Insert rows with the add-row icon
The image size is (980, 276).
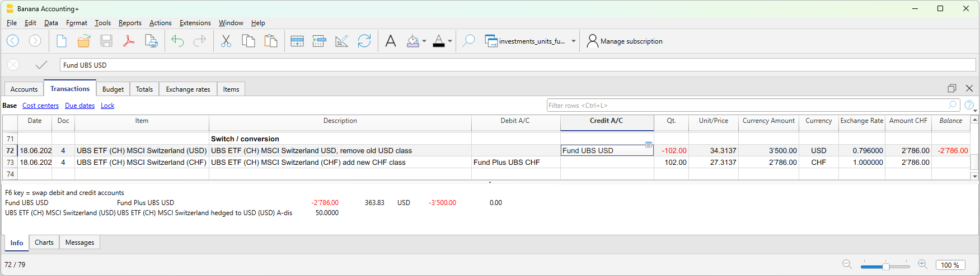point(297,41)
